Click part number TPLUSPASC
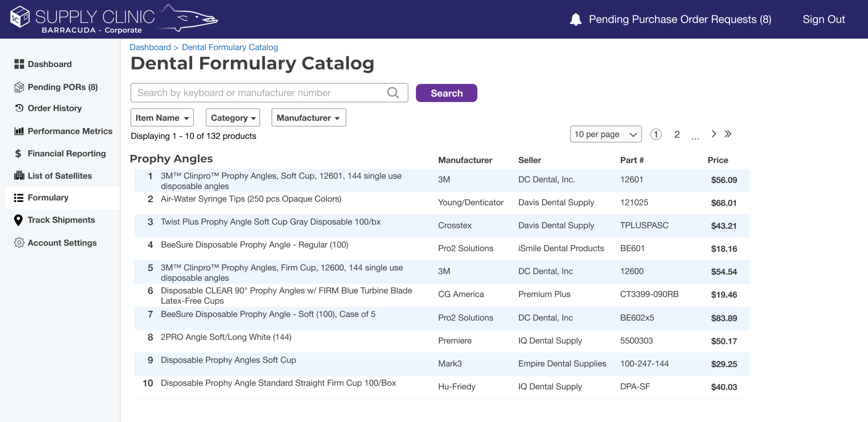The image size is (868, 422). (x=644, y=225)
